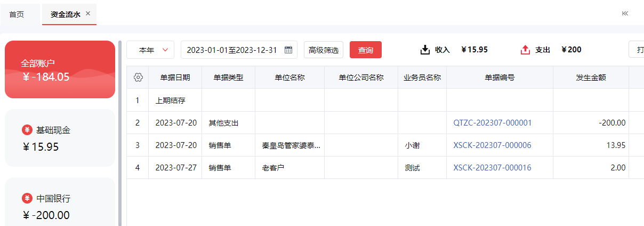644x226 pixels.
Task: Collapse tabs with the double-arrow icon
Action: tap(625, 14)
